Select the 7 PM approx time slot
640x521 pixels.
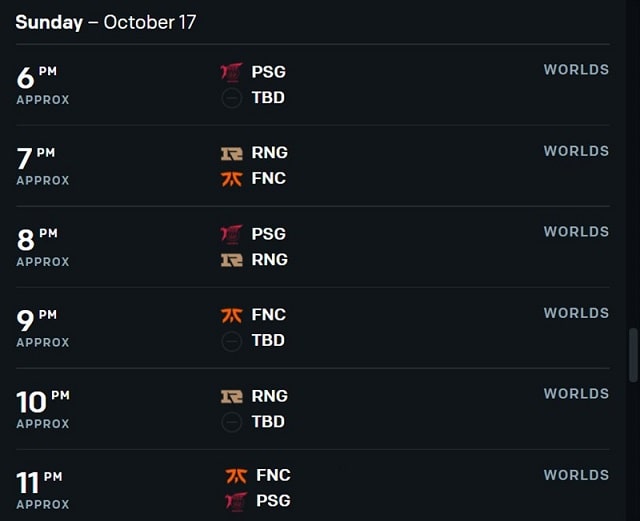(x=43, y=166)
